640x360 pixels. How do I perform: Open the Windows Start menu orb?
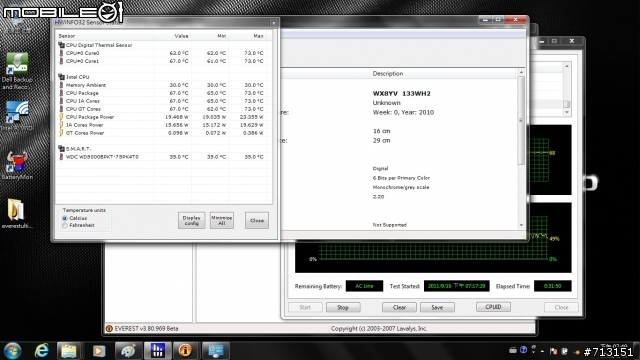click(12, 351)
